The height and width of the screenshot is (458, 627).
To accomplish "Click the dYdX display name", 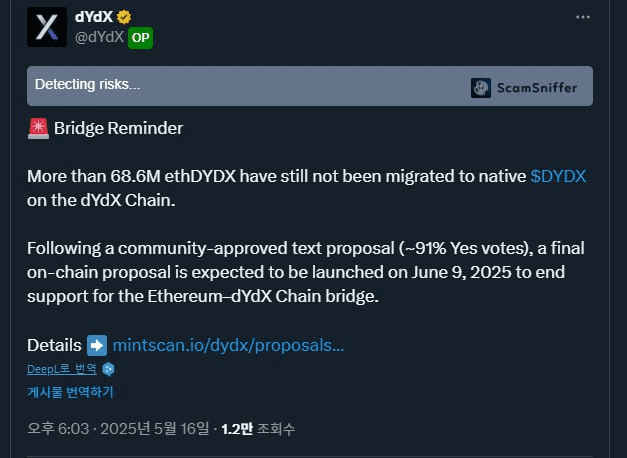I will pyautogui.click(x=94, y=17).
